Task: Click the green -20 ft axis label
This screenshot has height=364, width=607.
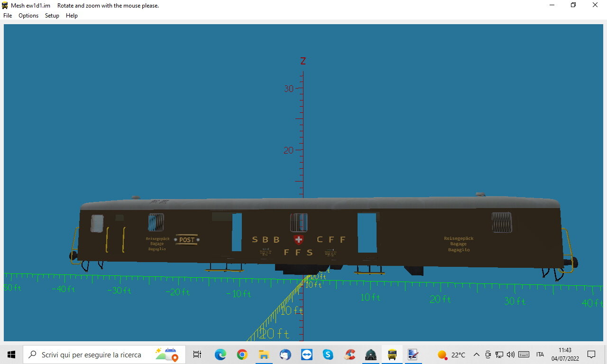Action: (x=178, y=292)
